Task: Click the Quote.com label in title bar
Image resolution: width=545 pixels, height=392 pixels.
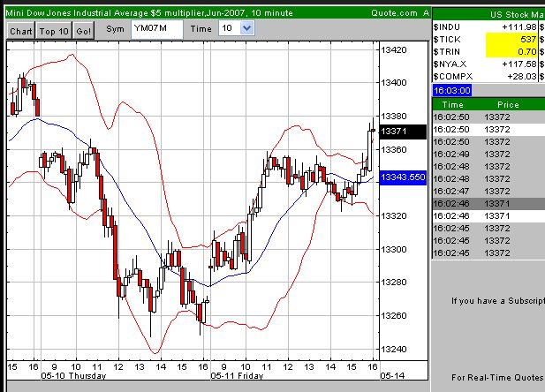Action: [395, 12]
